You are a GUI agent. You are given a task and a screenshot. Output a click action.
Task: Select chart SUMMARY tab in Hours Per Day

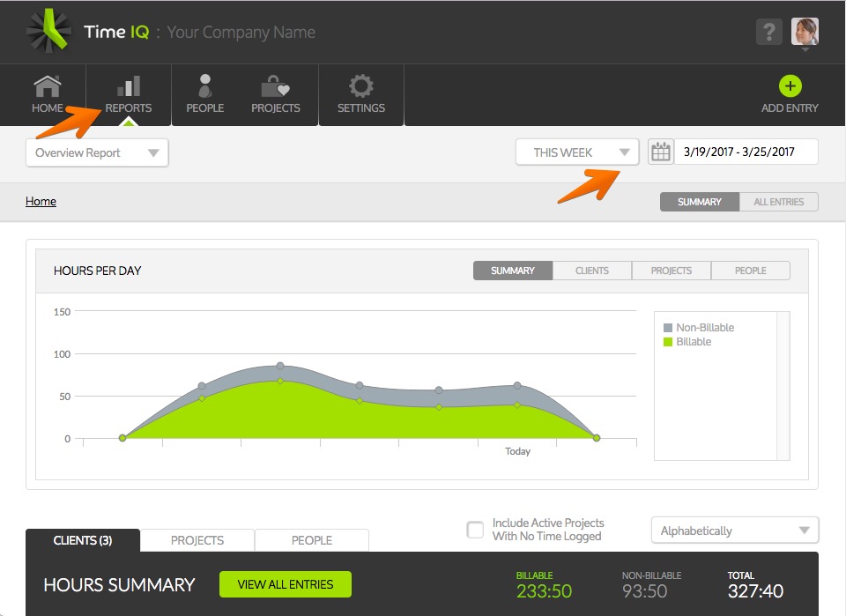[x=513, y=271]
